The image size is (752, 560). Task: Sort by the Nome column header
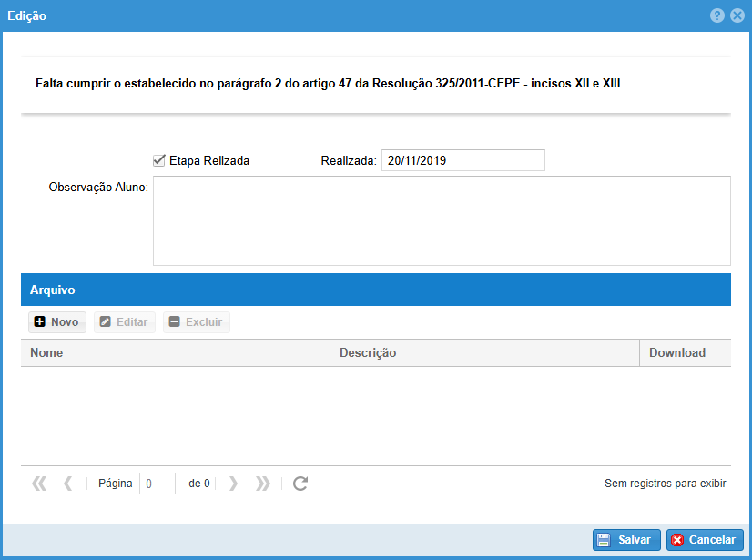tap(175, 353)
